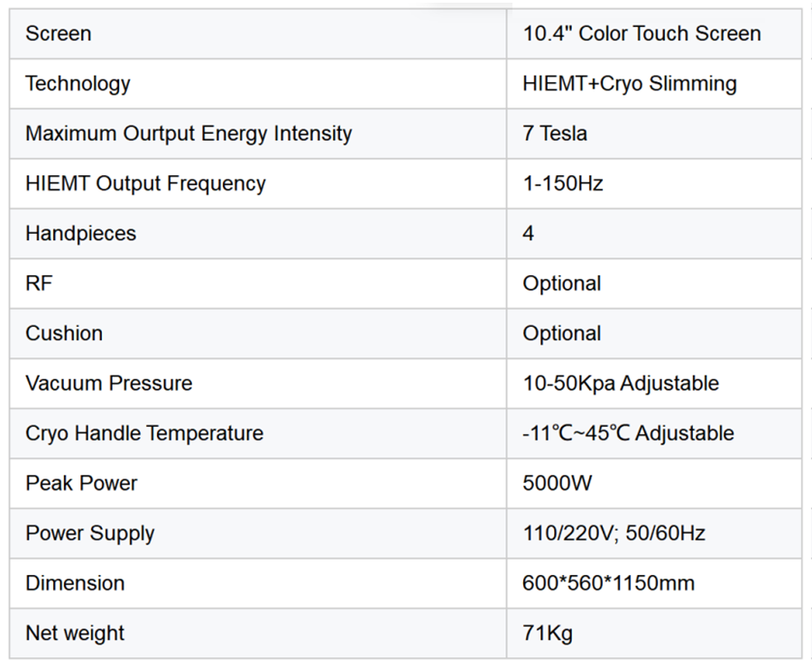The image size is (812, 668).
Task: Click the "Screen" label cell
Action: pos(59,34)
